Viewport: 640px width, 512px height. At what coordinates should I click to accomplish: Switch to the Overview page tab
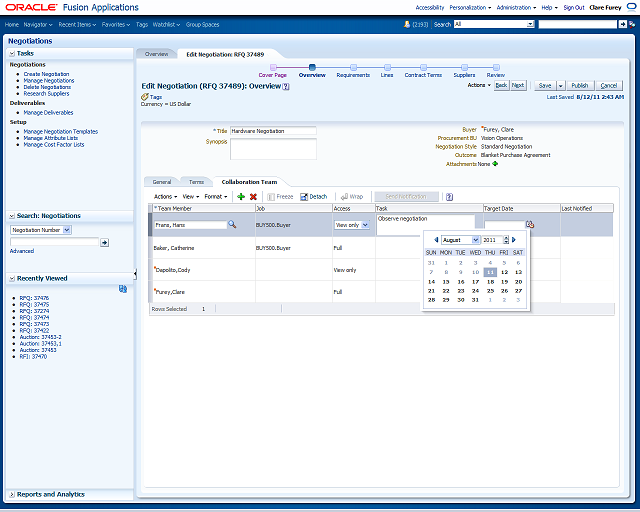click(156, 54)
